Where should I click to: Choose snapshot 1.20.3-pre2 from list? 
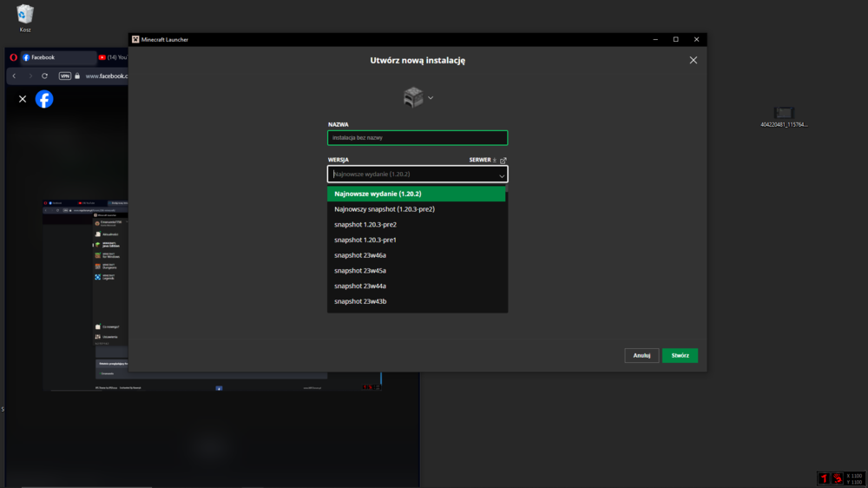coord(417,224)
